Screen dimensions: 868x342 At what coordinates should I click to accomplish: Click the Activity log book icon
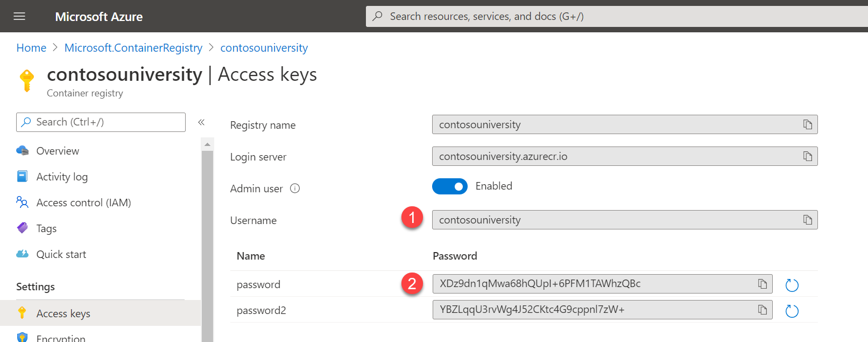pos(23,177)
